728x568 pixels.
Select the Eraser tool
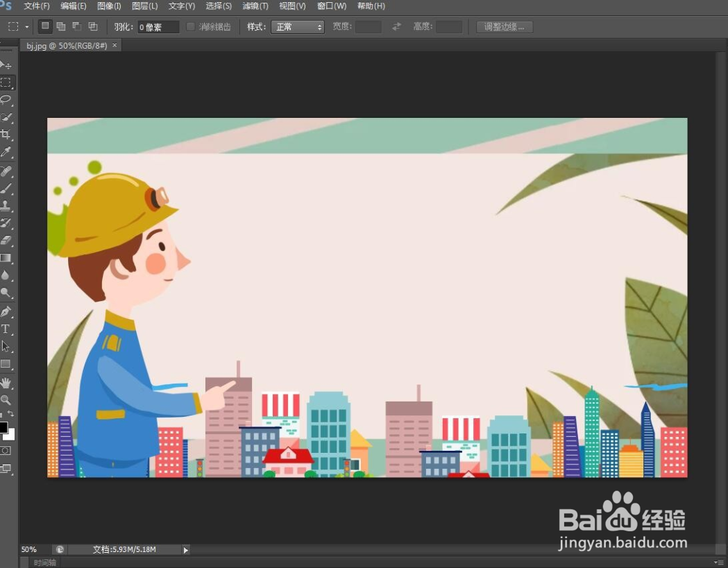(6, 241)
